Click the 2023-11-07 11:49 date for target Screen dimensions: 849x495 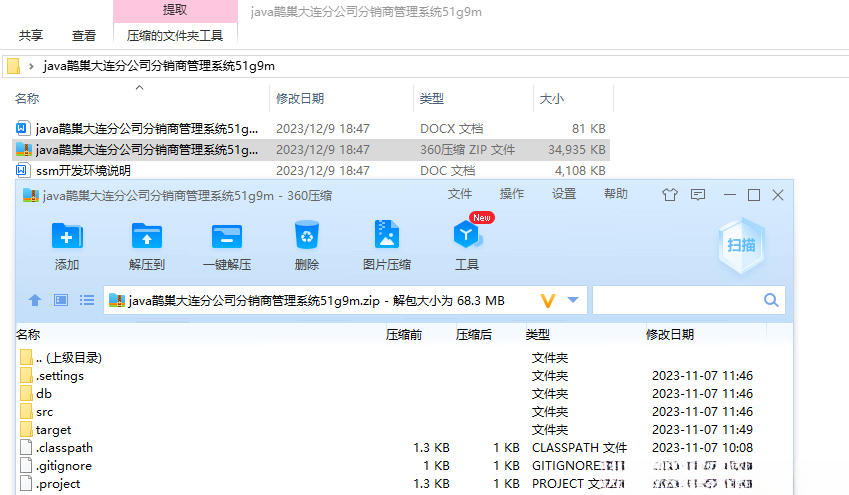pyautogui.click(x=702, y=430)
